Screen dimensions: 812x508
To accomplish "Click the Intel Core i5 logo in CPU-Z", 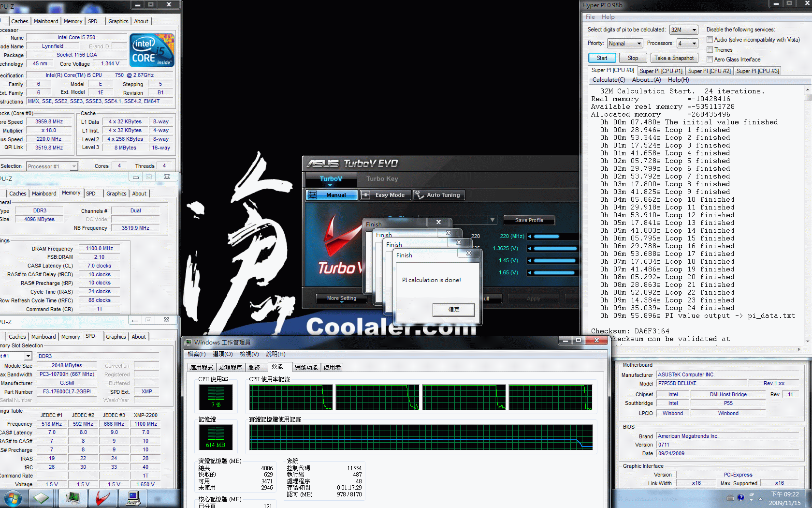I will (152, 50).
